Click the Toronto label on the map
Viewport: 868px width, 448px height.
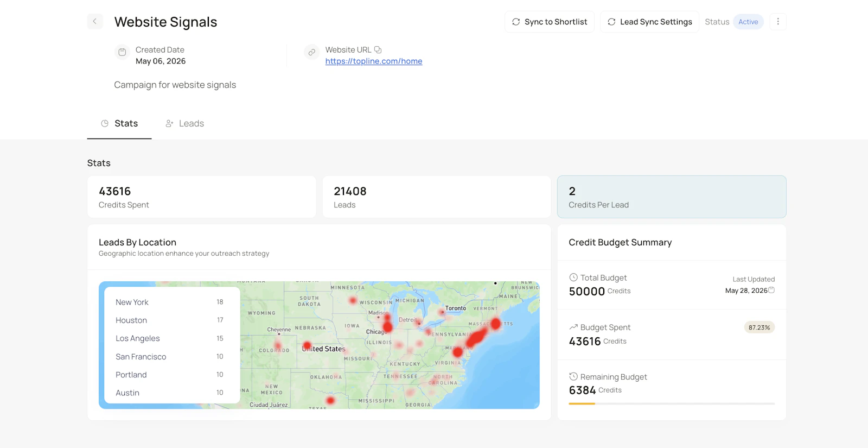456,308
